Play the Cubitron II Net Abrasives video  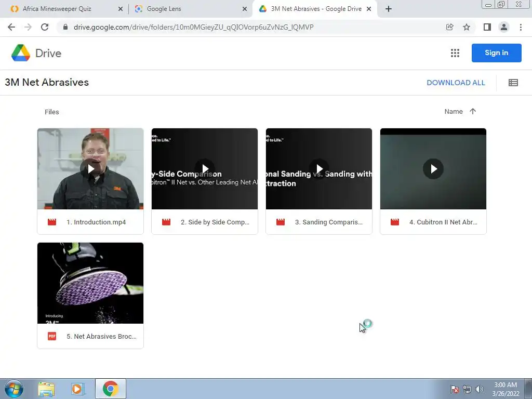[x=433, y=169]
